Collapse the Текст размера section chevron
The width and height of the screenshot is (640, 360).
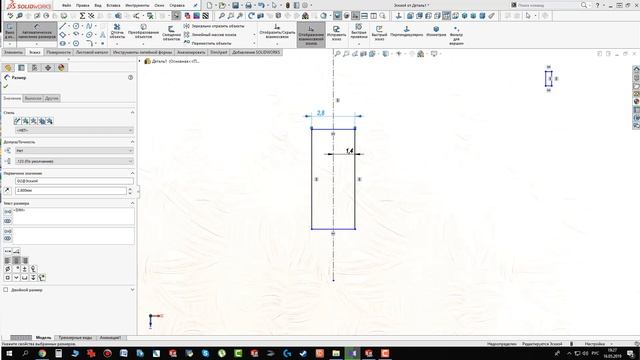pos(132,203)
